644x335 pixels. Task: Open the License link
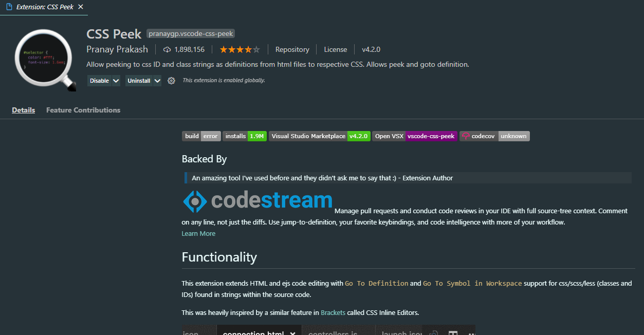coord(335,50)
